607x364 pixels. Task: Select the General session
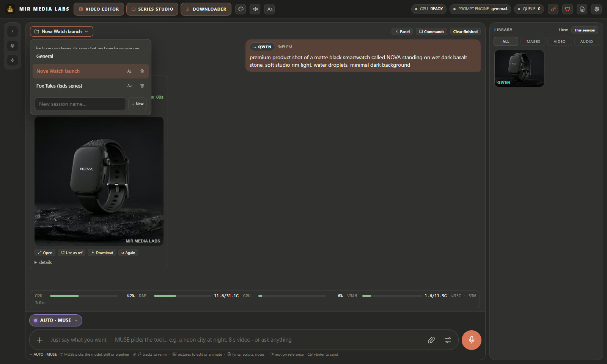pyautogui.click(x=90, y=56)
